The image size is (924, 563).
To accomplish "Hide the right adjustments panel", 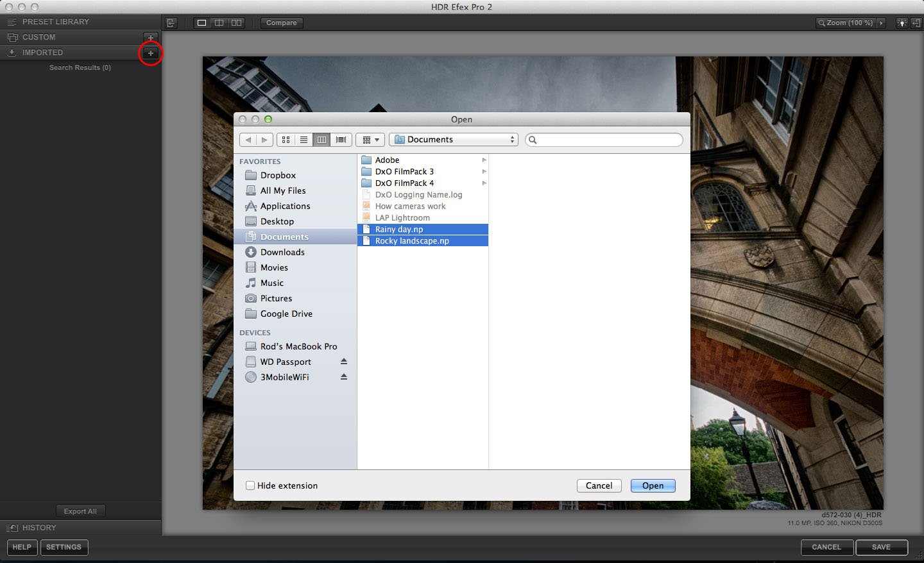I will coord(916,22).
